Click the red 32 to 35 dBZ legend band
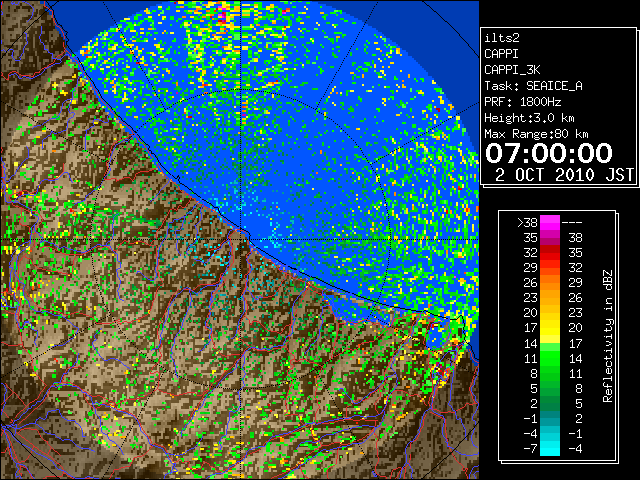 (x=550, y=253)
